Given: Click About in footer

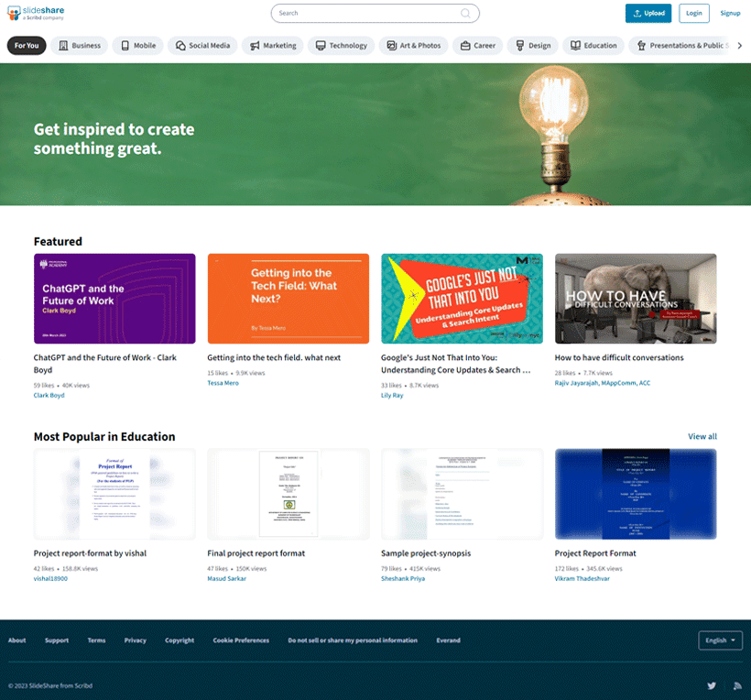Looking at the screenshot, I should pos(16,640).
